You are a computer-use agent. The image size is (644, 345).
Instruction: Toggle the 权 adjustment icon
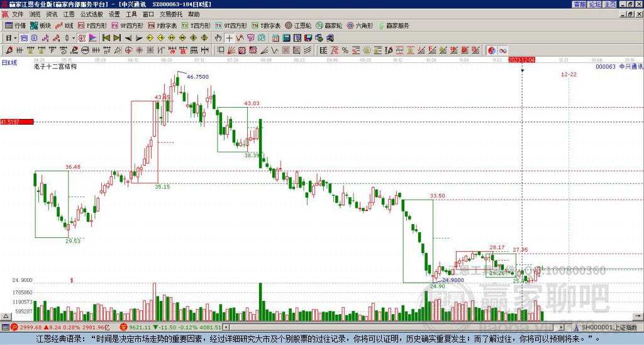(82, 38)
